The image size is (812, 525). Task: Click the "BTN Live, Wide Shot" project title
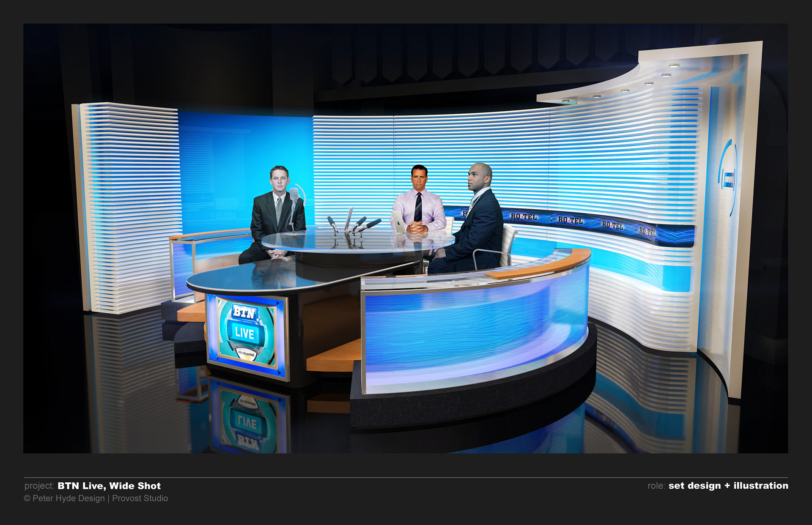[x=109, y=486]
